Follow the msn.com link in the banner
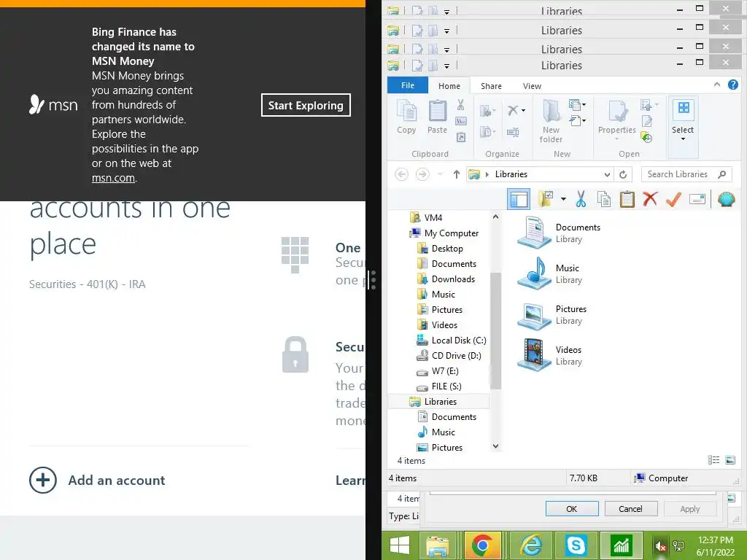The height and width of the screenshot is (560, 747). (x=113, y=178)
